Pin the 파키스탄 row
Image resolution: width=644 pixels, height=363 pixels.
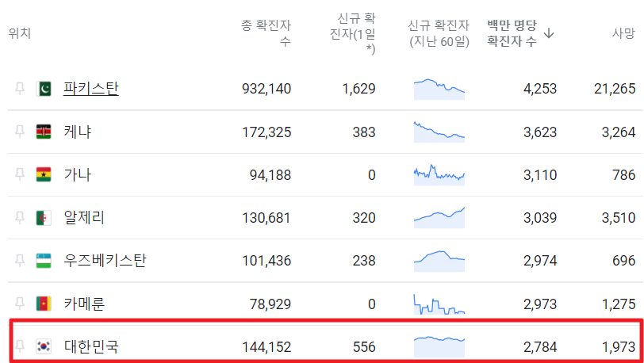pyautogui.click(x=20, y=88)
